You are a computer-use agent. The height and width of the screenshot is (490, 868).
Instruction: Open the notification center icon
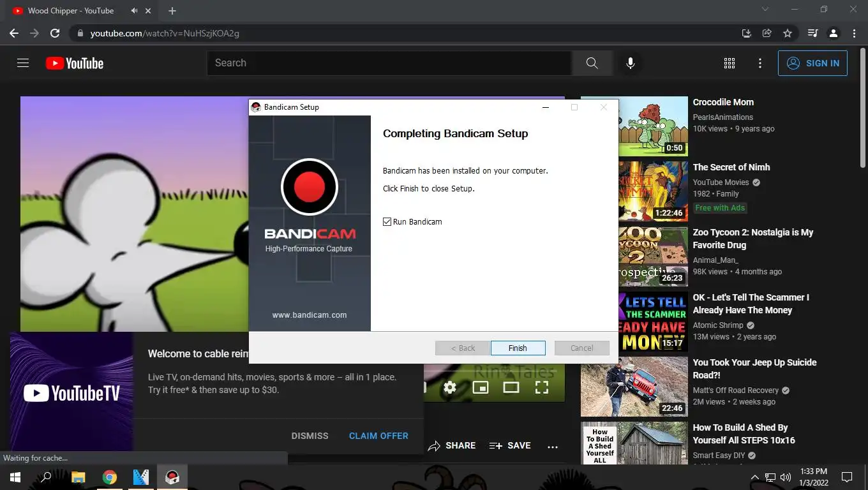click(847, 477)
